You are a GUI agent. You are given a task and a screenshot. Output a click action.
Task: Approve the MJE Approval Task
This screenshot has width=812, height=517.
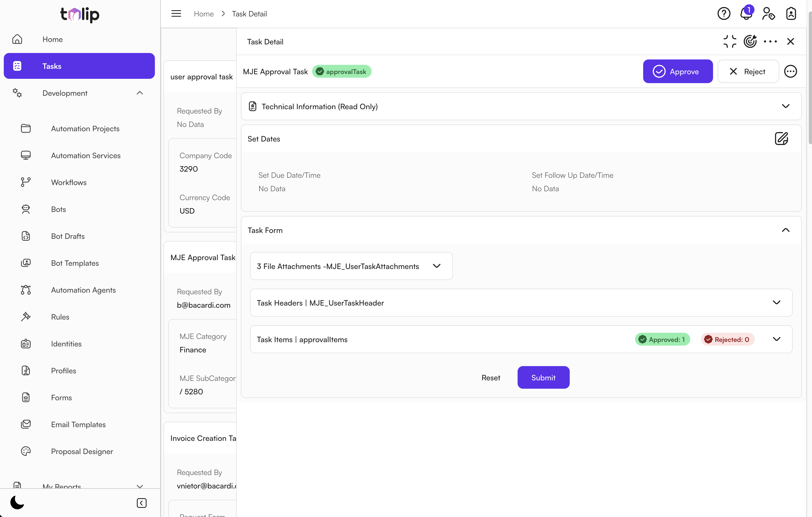point(678,71)
